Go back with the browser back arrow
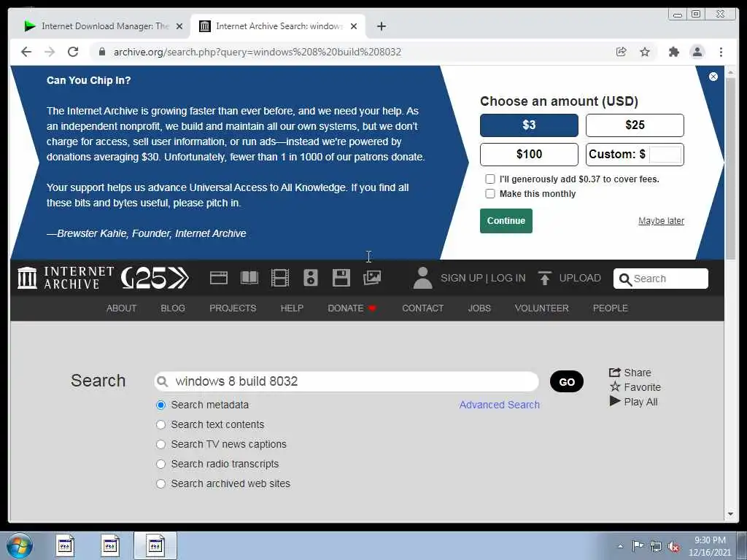This screenshot has width=747, height=560. pyautogui.click(x=26, y=52)
